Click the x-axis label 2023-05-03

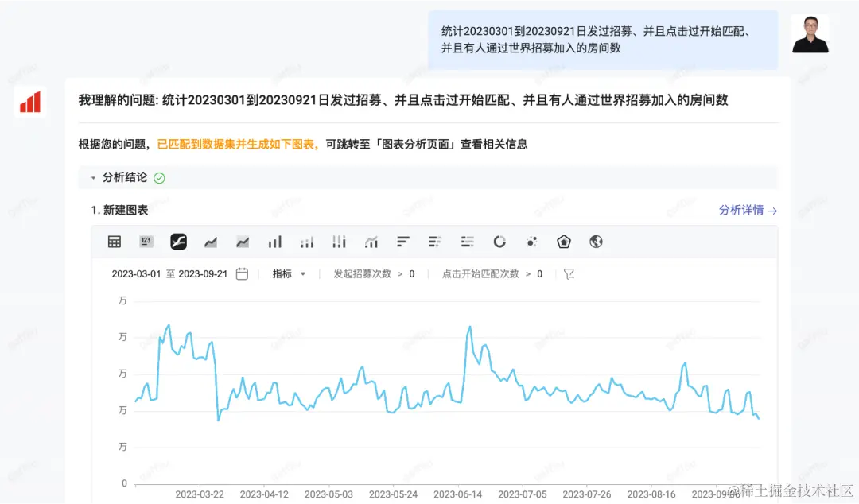[328, 494]
